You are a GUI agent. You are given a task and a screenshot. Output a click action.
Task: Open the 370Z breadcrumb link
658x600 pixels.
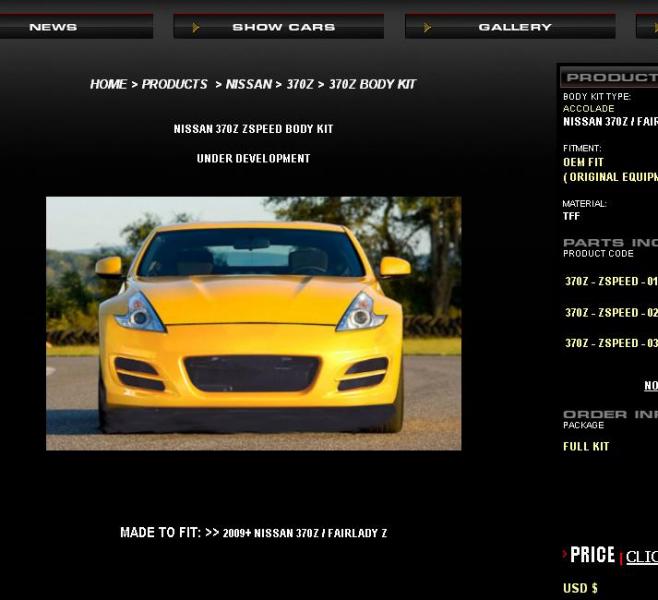click(x=300, y=84)
